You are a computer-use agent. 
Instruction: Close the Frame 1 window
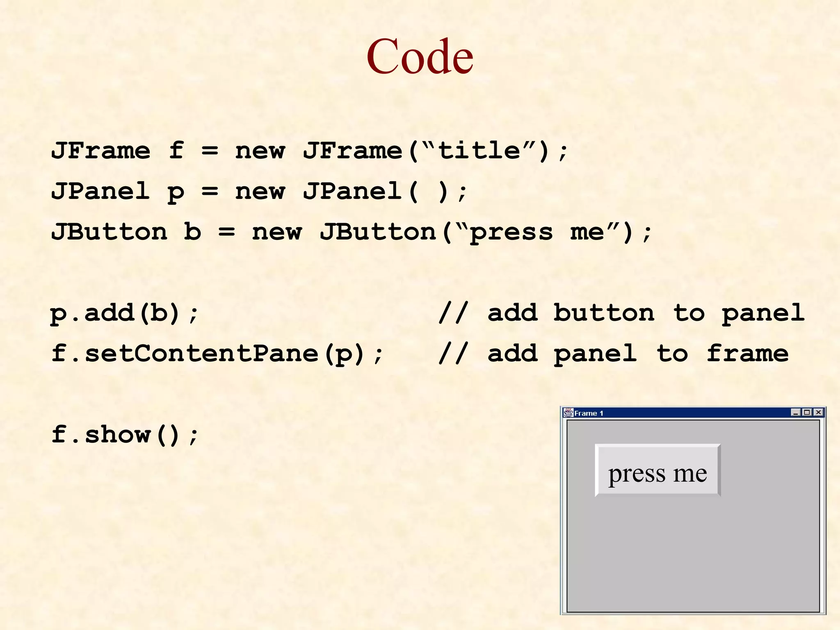pos(818,412)
